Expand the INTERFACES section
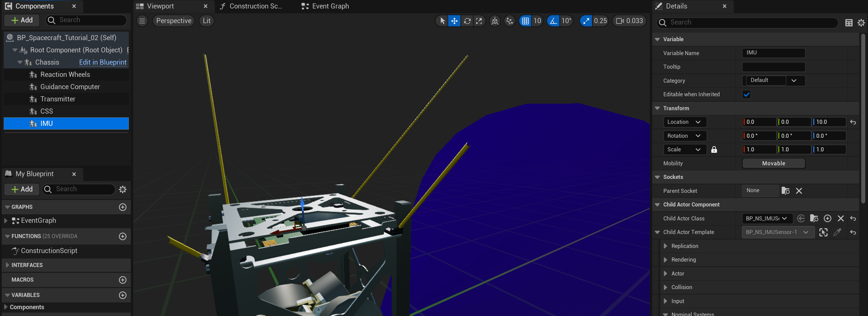 pos(7,265)
